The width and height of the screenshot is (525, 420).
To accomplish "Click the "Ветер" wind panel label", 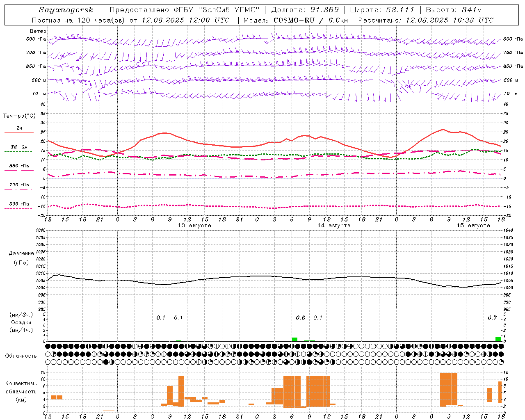I will 38,31.
